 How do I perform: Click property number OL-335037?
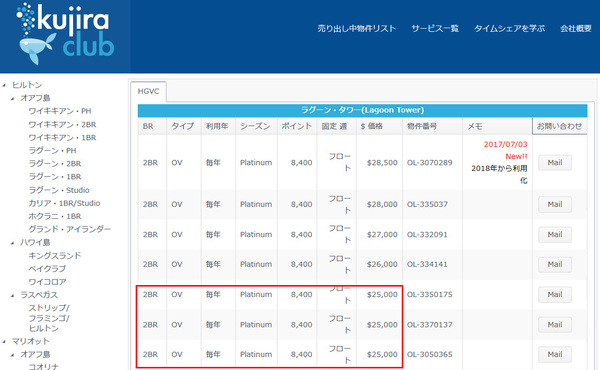point(427,204)
